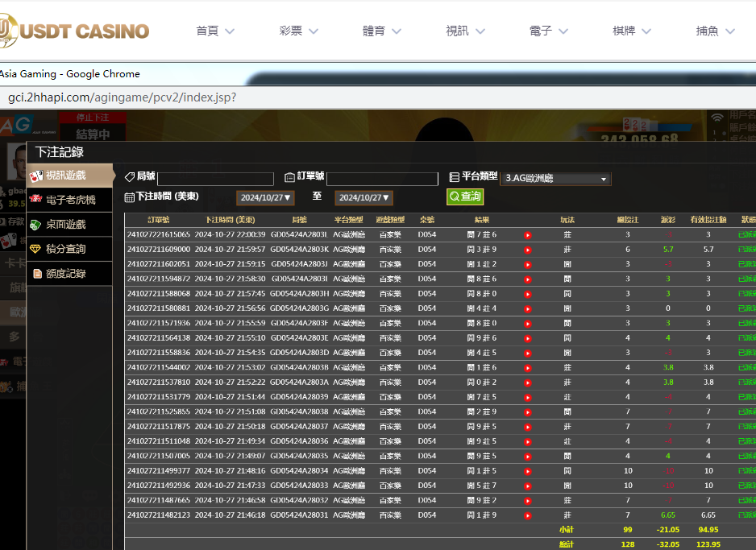This screenshot has height=550, width=756.
Task: Play video replay for order 241027211544002
Action: pyautogui.click(x=527, y=368)
